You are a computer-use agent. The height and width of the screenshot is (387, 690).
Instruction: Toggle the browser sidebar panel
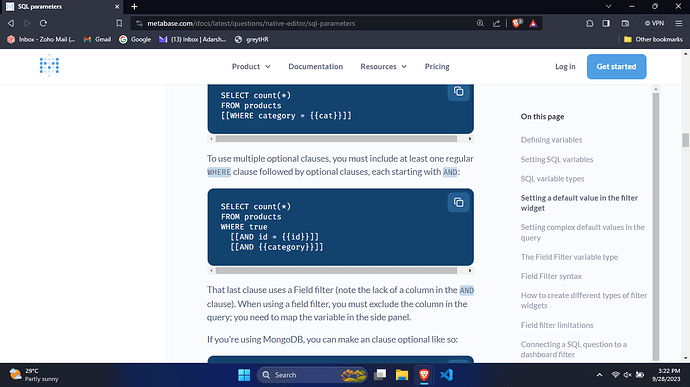pos(606,23)
